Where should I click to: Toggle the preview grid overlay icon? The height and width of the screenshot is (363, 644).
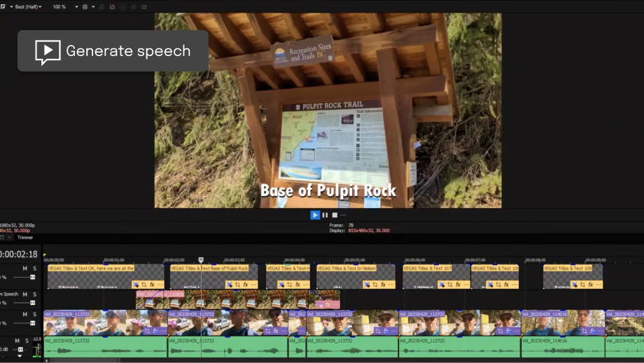[x=85, y=7]
